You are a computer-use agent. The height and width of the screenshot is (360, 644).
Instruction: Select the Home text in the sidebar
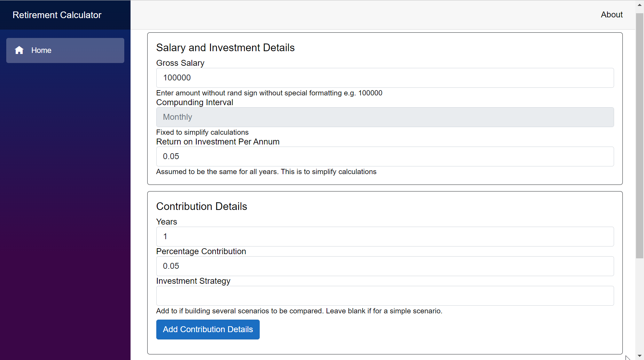point(41,50)
